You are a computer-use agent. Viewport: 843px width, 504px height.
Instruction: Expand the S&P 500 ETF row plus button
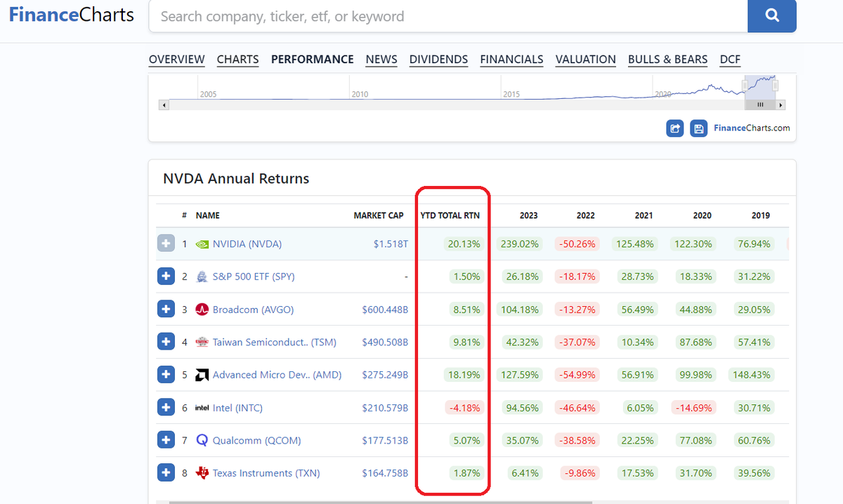[x=166, y=277]
